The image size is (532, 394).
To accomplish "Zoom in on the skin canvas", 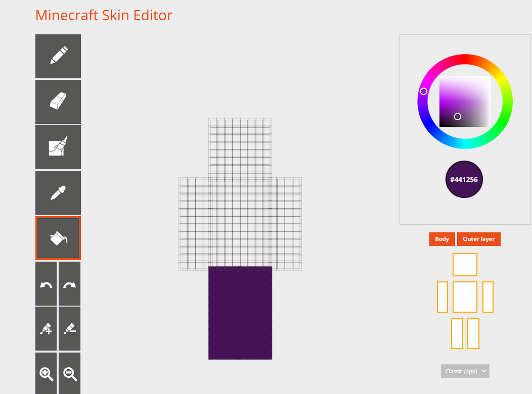I will point(46,373).
